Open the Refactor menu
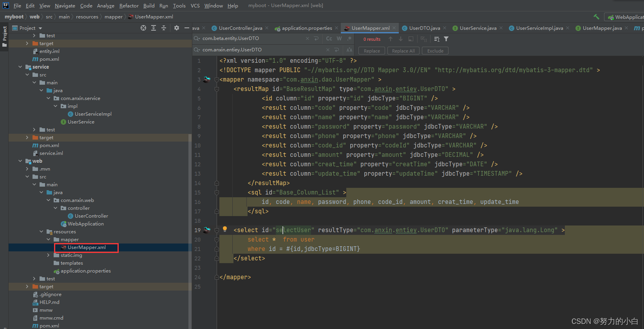Viewport: 644px width, 329px height. pos(129,5)
